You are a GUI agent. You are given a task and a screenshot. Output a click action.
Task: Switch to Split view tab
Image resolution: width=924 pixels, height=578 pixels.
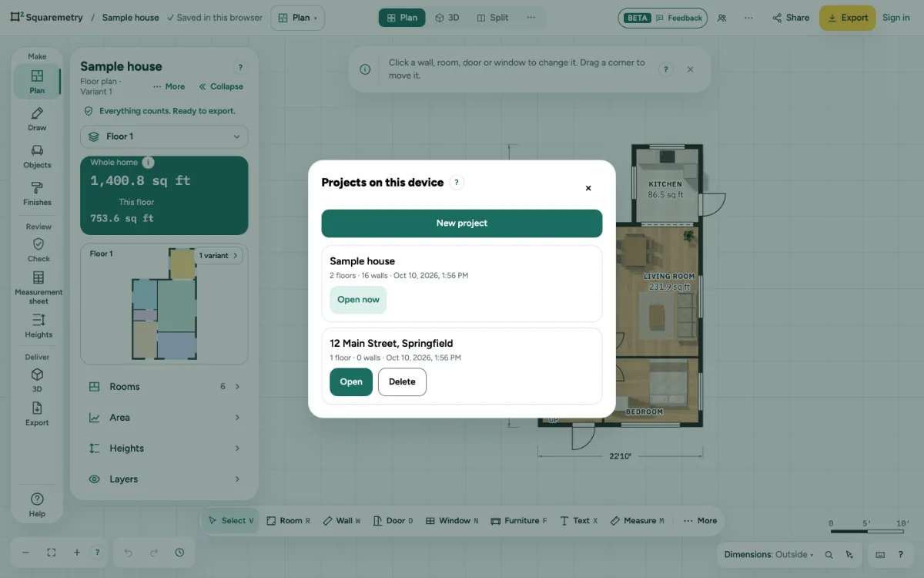(493, 18)
